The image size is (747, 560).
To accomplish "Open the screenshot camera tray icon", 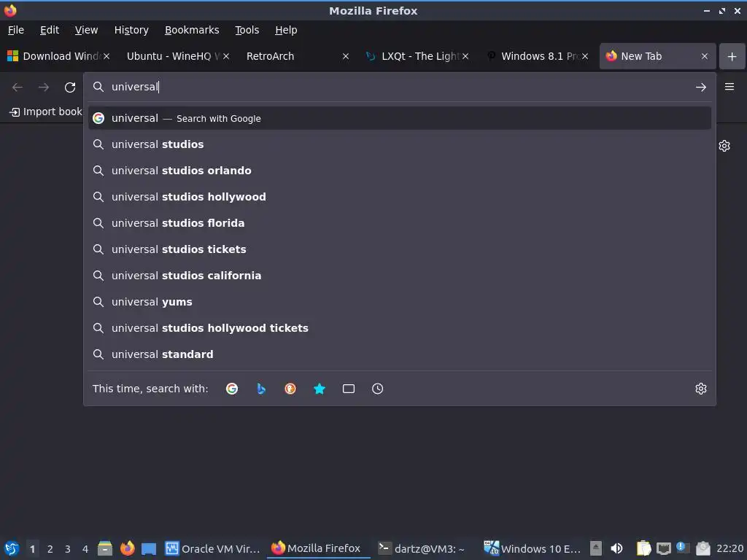I will click(703, 548).
